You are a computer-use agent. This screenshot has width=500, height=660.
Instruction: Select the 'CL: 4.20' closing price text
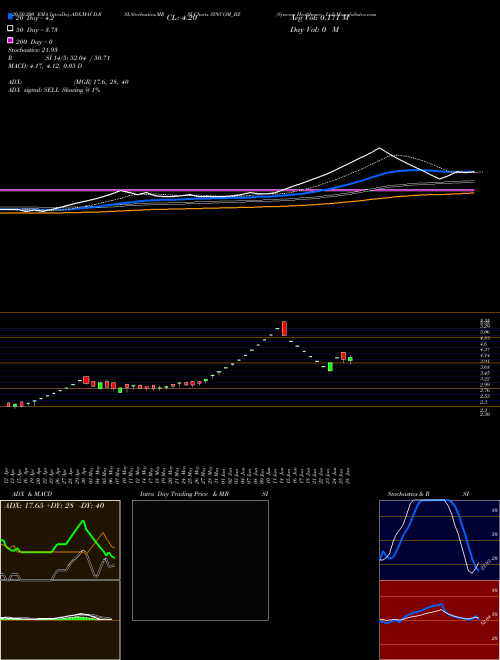coord(182,18)
